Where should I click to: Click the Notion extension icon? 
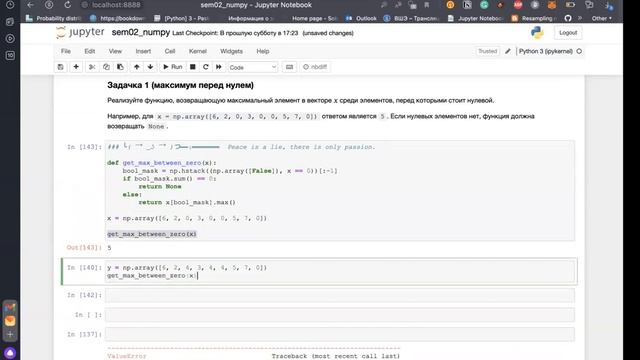click(467, 5)
